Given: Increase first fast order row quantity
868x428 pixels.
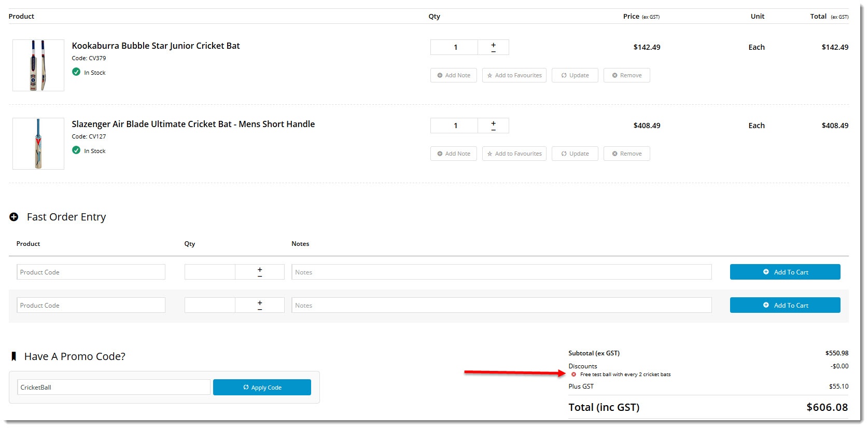Looking at the screenshot, I should (260, 269).
